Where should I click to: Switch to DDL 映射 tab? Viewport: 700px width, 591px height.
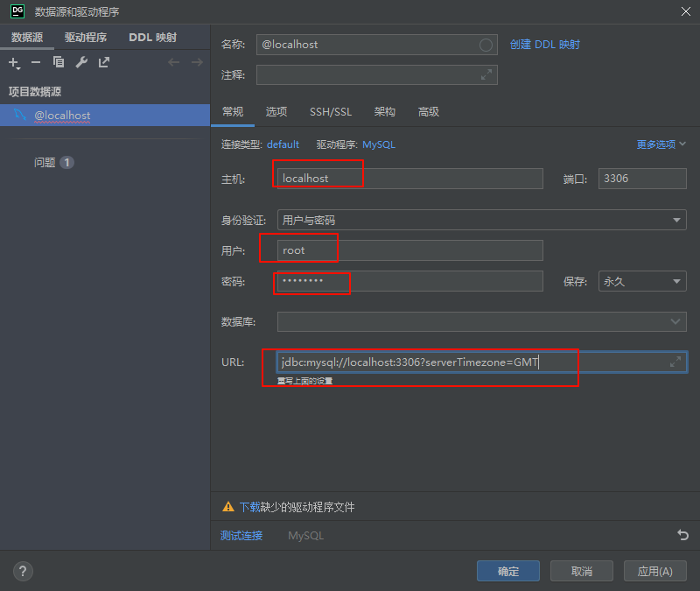click(152, 37)
